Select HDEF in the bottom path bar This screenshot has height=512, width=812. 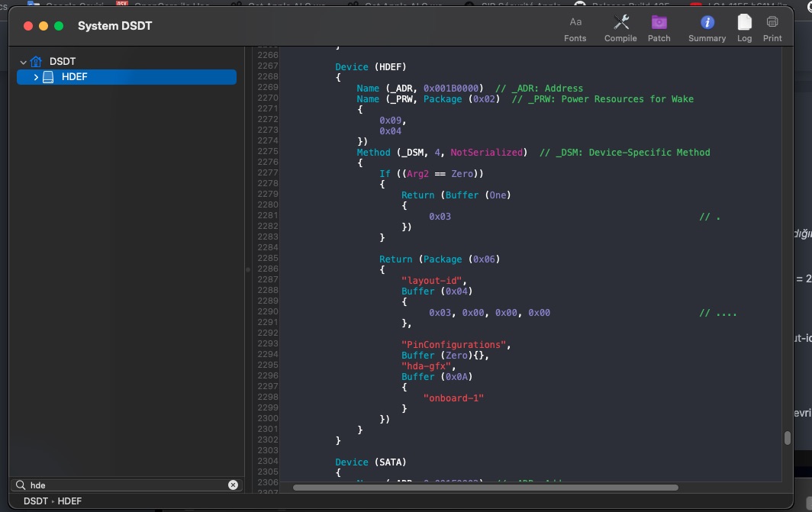[69, 501]
